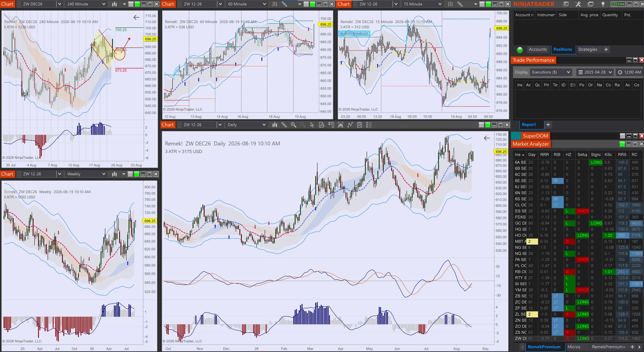This screenshot has height=352, width=644.
Task: Open Indicators on Daily chart toolbar
Action: point(341,125)
